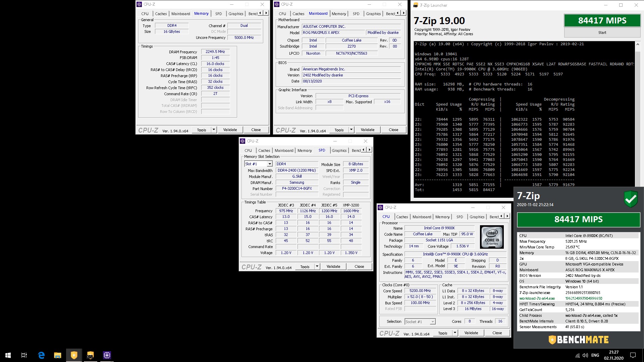Screen dimensions: 644x362
Task: Select SPD tab in CPU-Z Memory window
Action: (218, 14)
